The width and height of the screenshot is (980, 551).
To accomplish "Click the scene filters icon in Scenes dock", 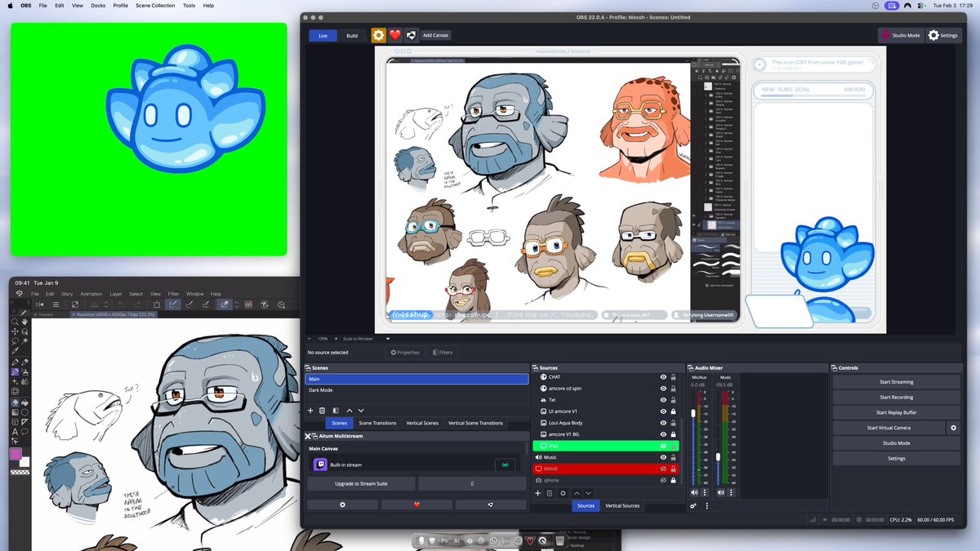I will click(336, 411).
